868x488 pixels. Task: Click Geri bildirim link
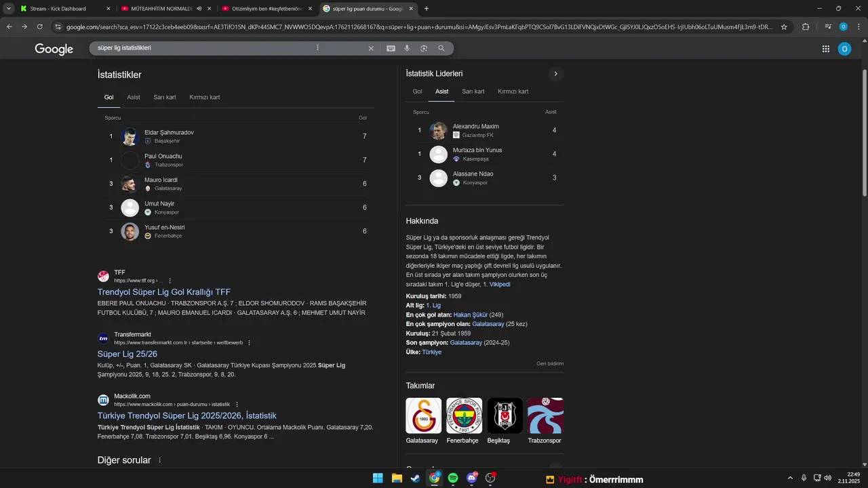(x=550, y=364)
